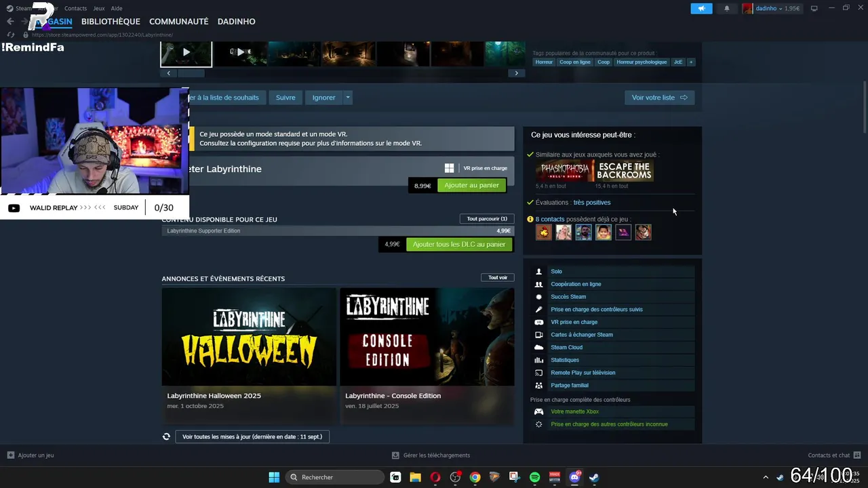Open Steam announcements megaphone icon
This screenshot has height=488, width=868.
[x=701, y=8]
